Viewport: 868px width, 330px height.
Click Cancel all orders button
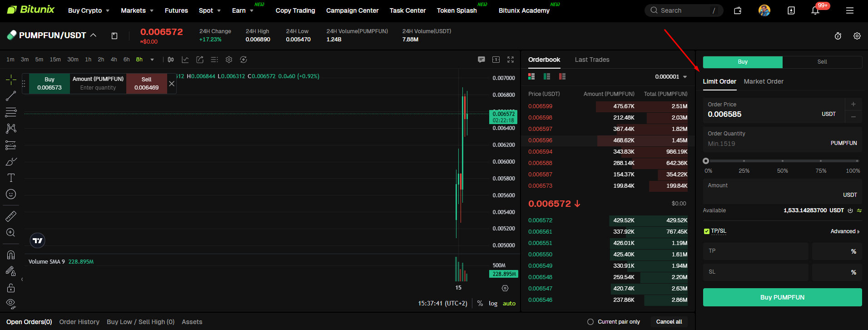point(669,322)
